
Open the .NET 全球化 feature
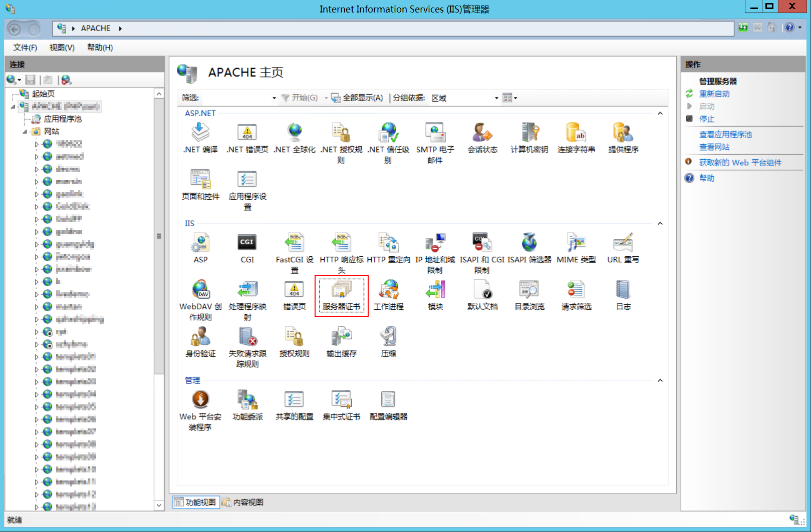click(295, 138)
